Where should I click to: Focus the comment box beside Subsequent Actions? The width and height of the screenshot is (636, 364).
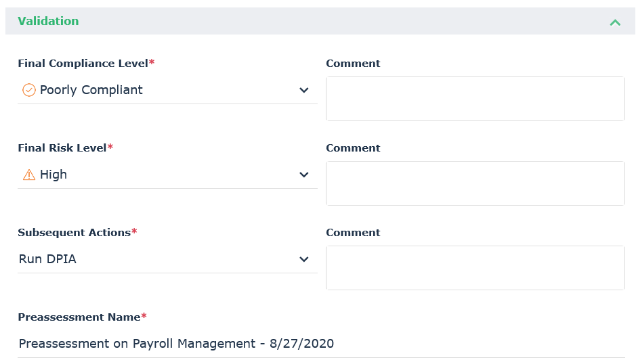(x=475, y=268)
